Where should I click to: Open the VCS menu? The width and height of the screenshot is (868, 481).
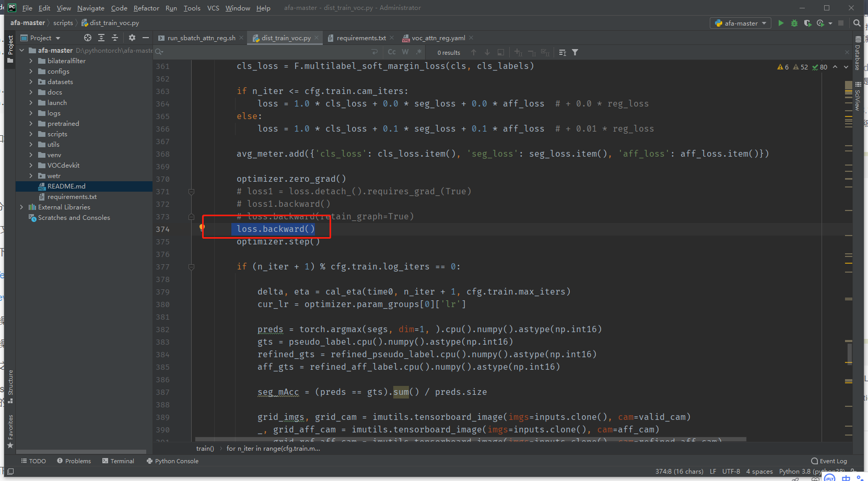pos(213,8)
